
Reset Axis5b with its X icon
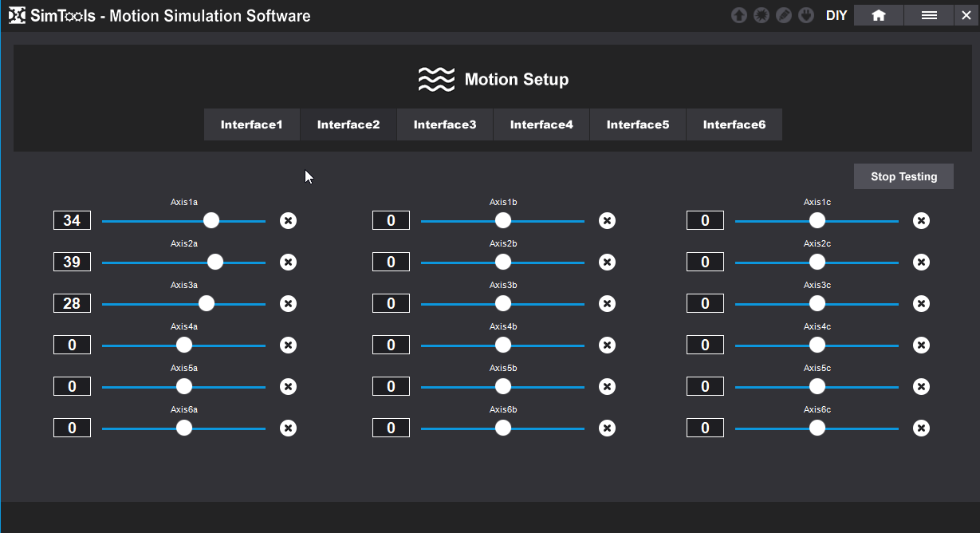pyautogui.click(x=608, y=386)
